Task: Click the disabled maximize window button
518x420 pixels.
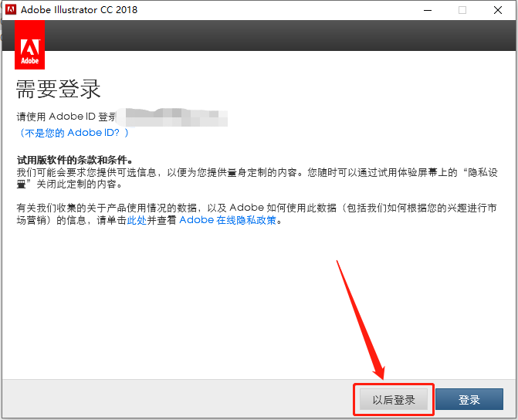Action: (462, 10)
